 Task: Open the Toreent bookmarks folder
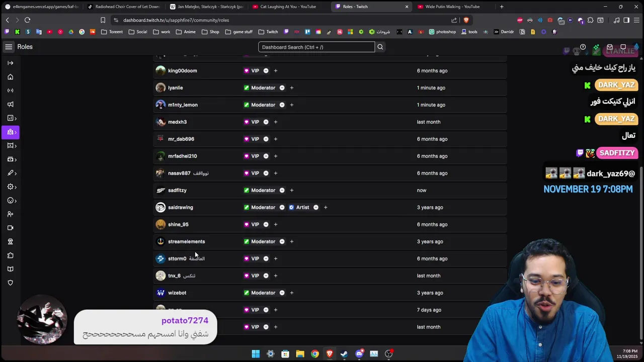coord(112,32)
